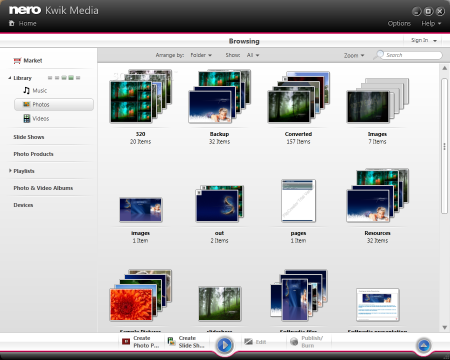Click the Create Slide Sh... button label
The image size is (450, 360).
pyautogui.click(x=191, y=342)
